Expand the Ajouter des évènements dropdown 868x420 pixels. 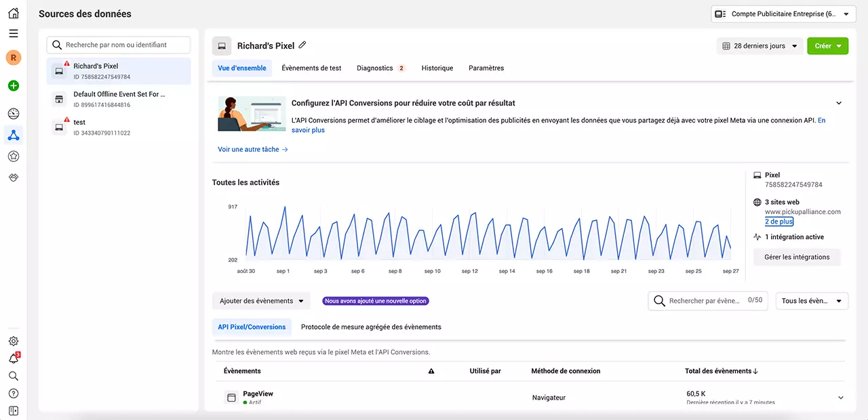(x=261, y=301)
